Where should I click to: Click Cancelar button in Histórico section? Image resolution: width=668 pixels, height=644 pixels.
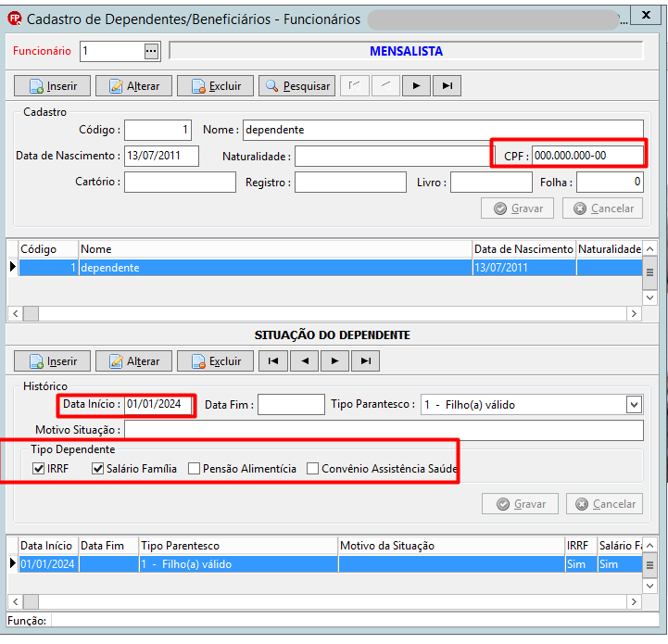(x=604, y=504)
